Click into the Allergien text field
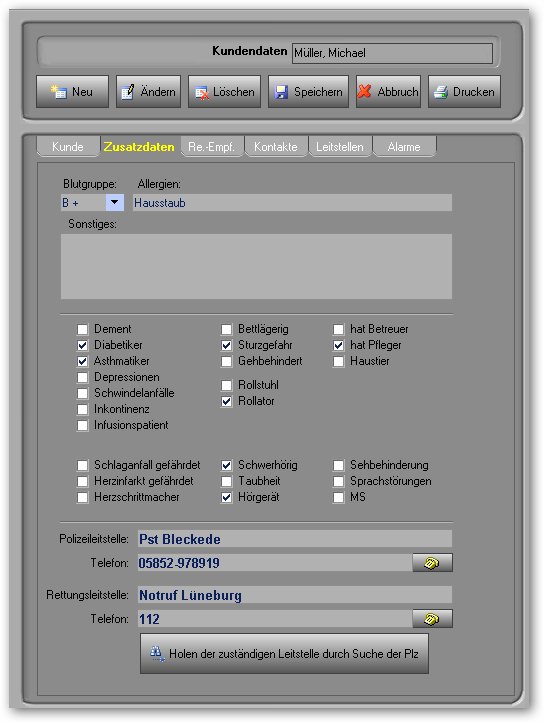544x723 pixels. [292, 203]
